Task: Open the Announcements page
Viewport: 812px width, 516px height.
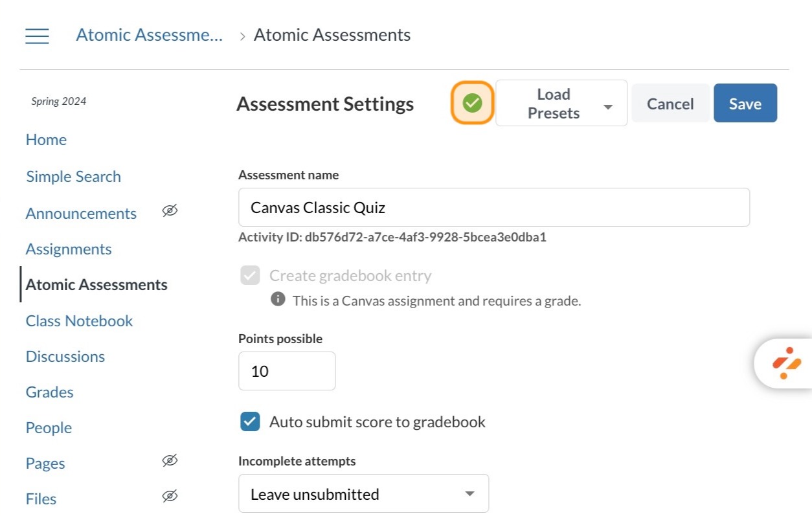Action: (x=81, y=214)
